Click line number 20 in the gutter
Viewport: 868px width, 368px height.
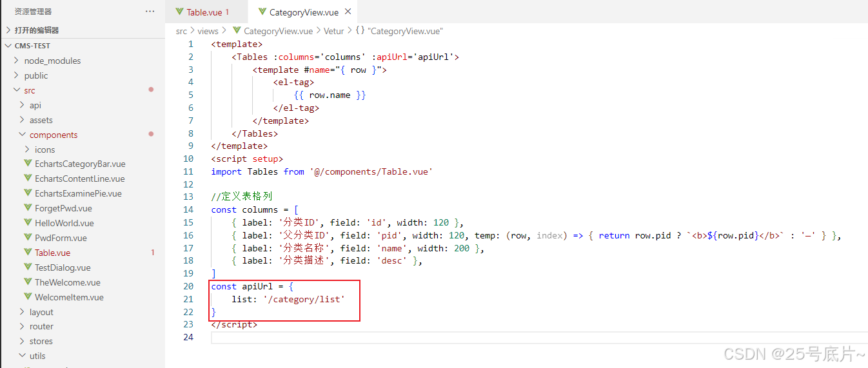point(188,286)
